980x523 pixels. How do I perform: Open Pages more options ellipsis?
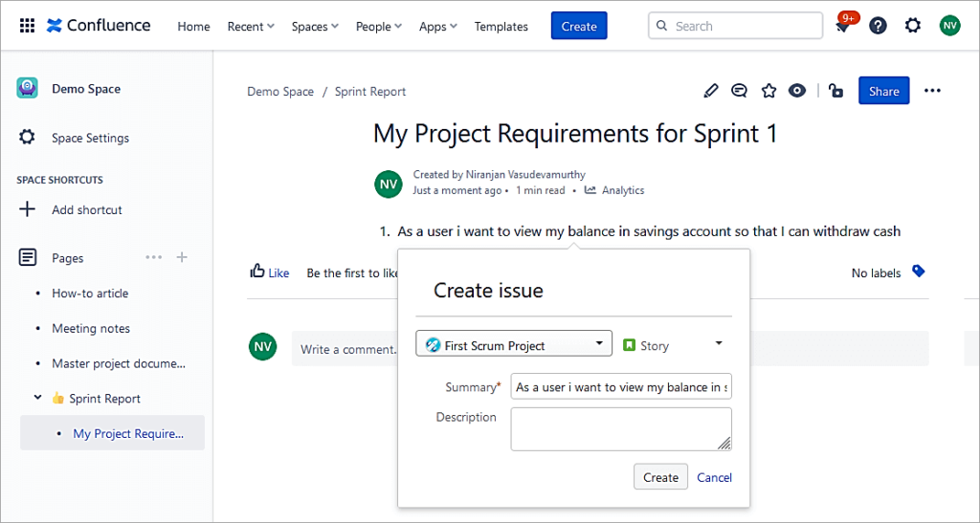pos(154,257)
